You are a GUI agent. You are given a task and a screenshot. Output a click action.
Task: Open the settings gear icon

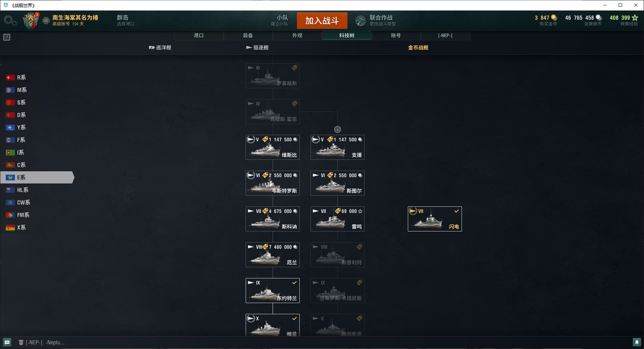point(10,21)
